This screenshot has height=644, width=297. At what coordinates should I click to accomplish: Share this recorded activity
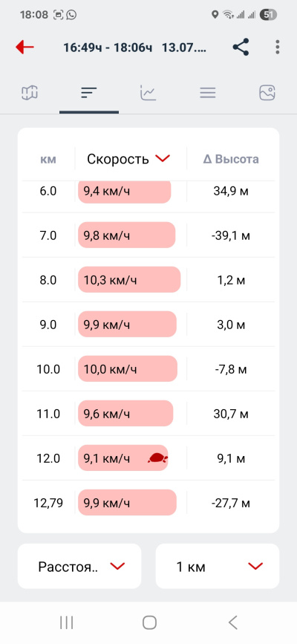coord(241,48)
